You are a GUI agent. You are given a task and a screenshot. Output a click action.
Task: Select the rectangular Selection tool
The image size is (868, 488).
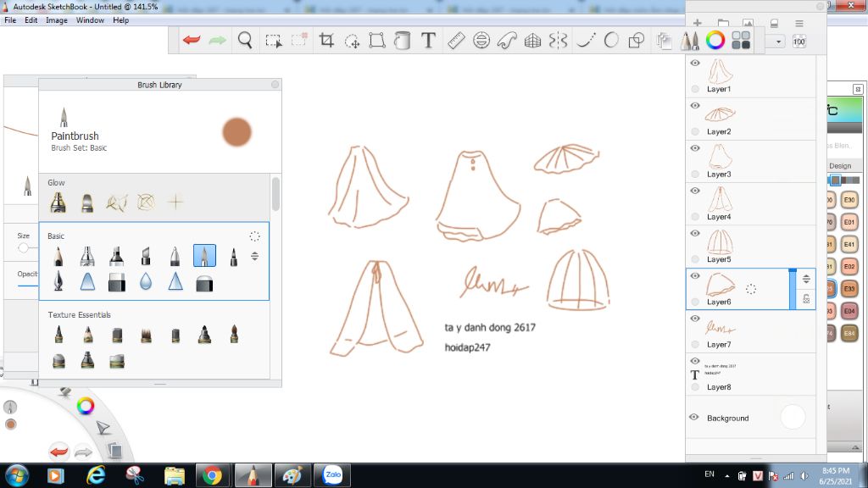(274, 41)
